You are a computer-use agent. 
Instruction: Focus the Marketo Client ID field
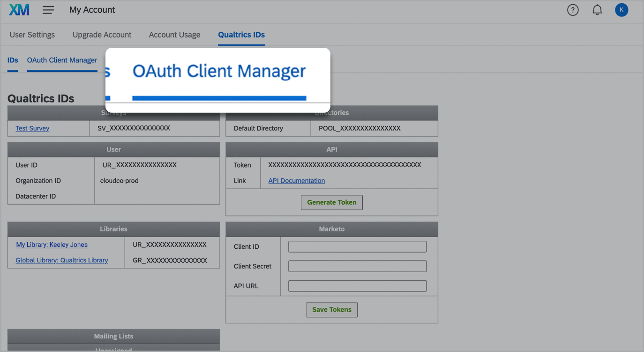(358, 247)
